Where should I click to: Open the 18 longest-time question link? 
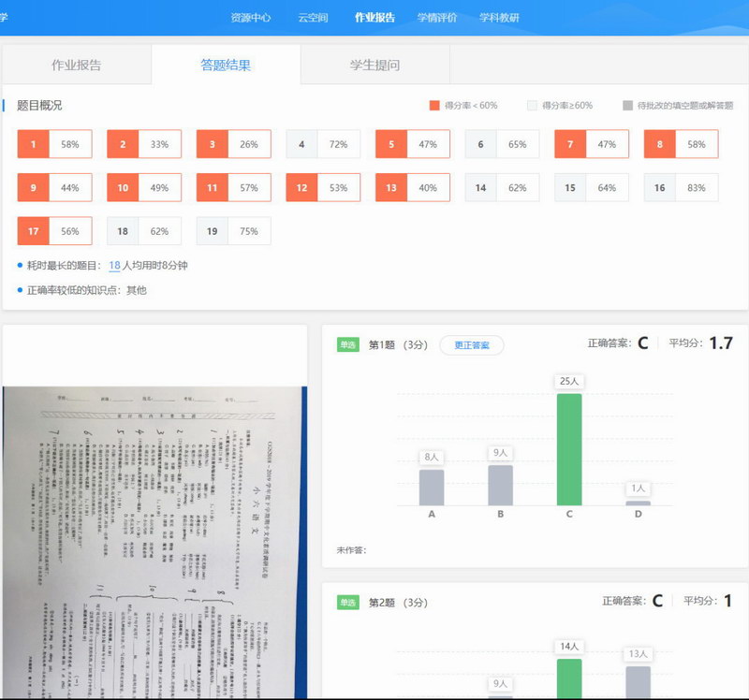pyautogui.click(x=114, y=266)
